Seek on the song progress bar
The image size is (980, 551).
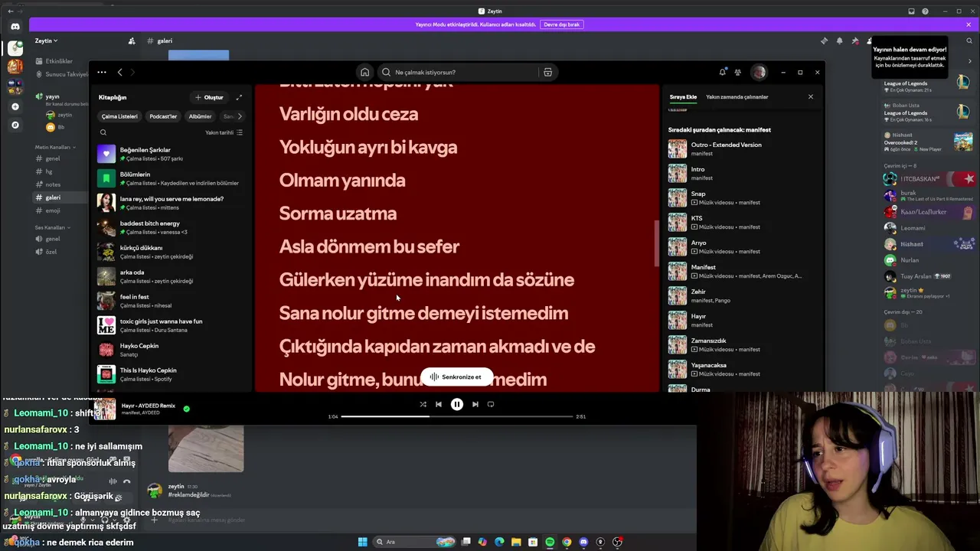point(457,416)
